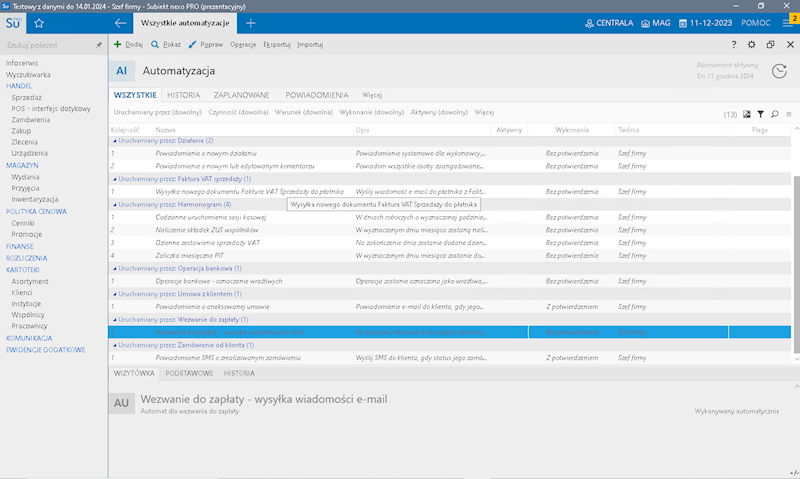Open the help question mark icon
800x479 pixels.
tap(734, 44)
